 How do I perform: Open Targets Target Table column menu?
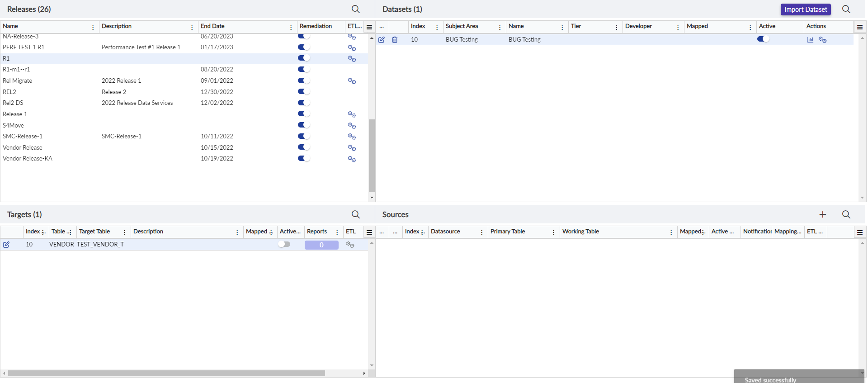point(125,232)
